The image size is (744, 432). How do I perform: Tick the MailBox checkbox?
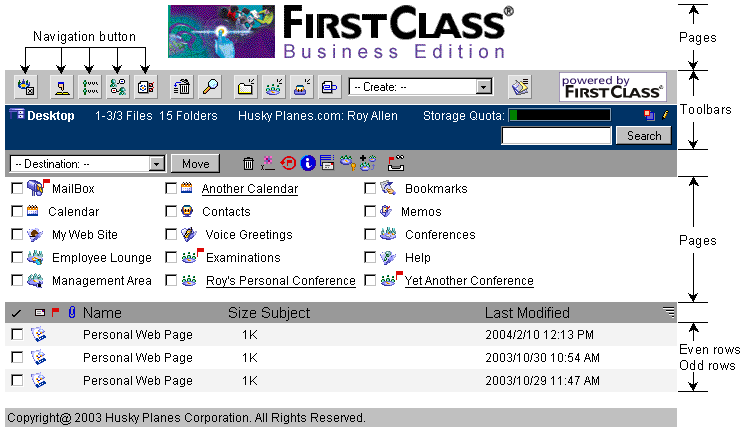pyautogui.click(x=17, y=188)
